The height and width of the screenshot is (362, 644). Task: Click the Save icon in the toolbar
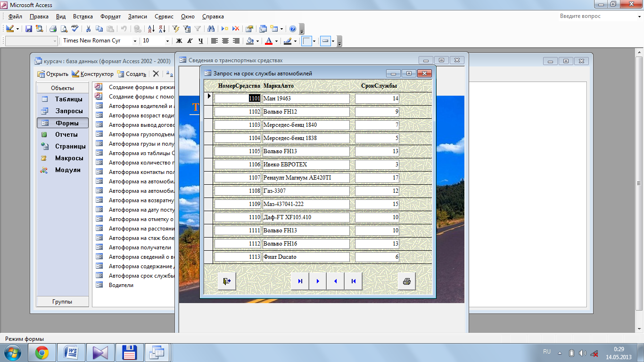click(29, 29)
